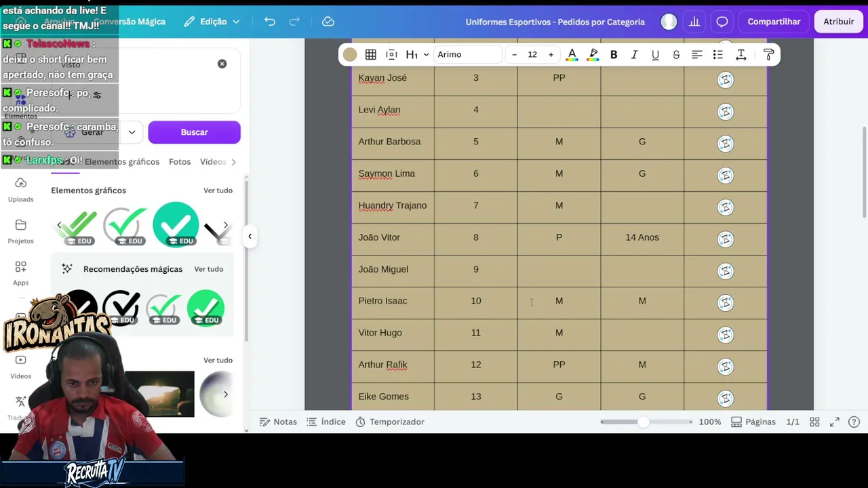Click the 14 Anos table cell
The image size is (868, 488).
[x=642, y=237]
